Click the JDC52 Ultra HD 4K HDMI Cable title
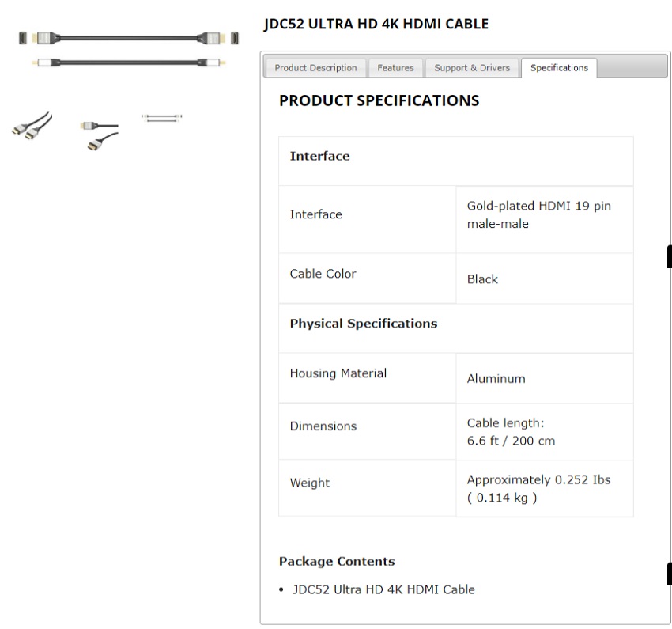Image resolution: width=672 pixels, height=629 pixels. [x=376, y=24]
